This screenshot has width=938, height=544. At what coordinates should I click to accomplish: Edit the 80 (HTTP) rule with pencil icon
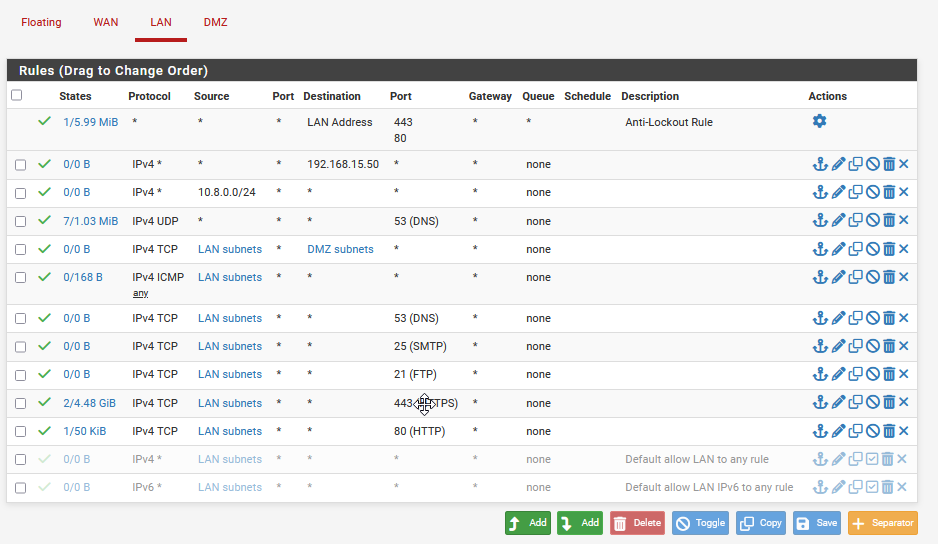[x=838, y=431]
